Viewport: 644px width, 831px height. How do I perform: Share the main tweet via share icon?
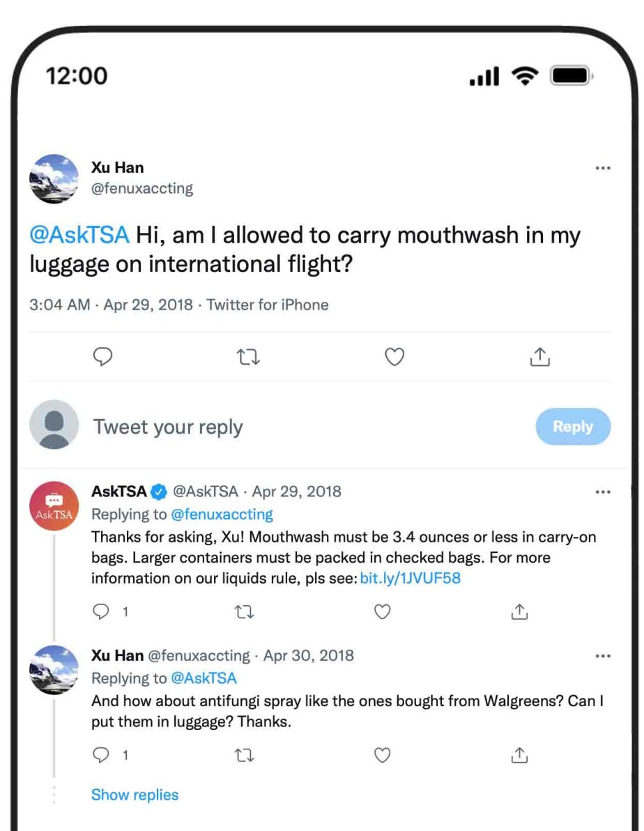coord(540,357)
